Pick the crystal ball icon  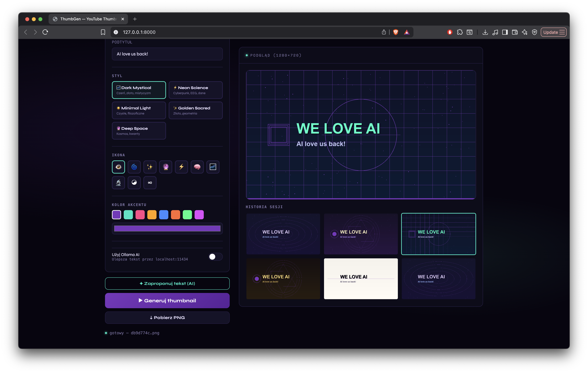[166, 167]
